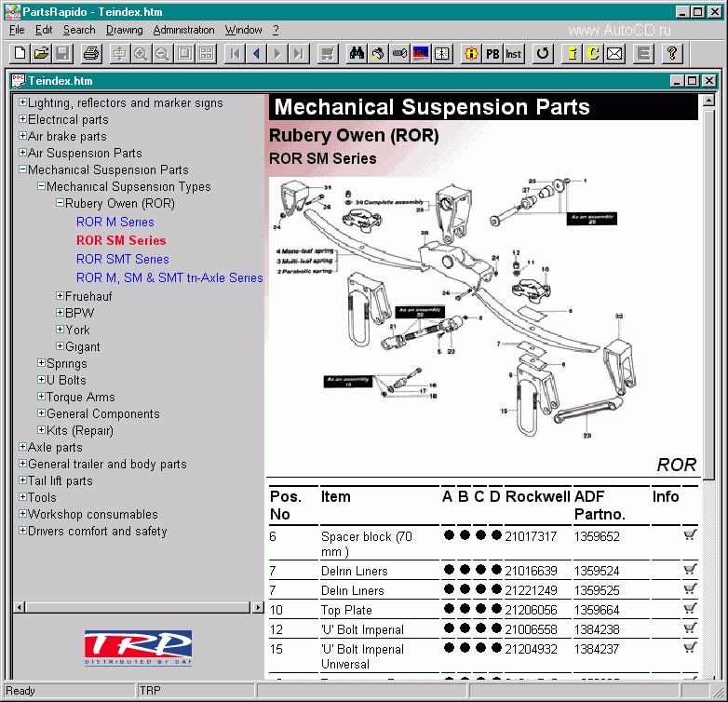Image resolution: width=728 pixels, height=702 pixels.
Task: Click the New document toolbar icon
Action: click(x=20, y=54)
